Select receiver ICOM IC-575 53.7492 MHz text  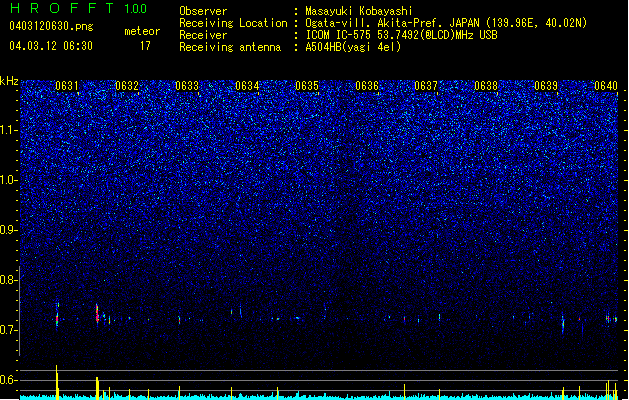click(401, 35)
